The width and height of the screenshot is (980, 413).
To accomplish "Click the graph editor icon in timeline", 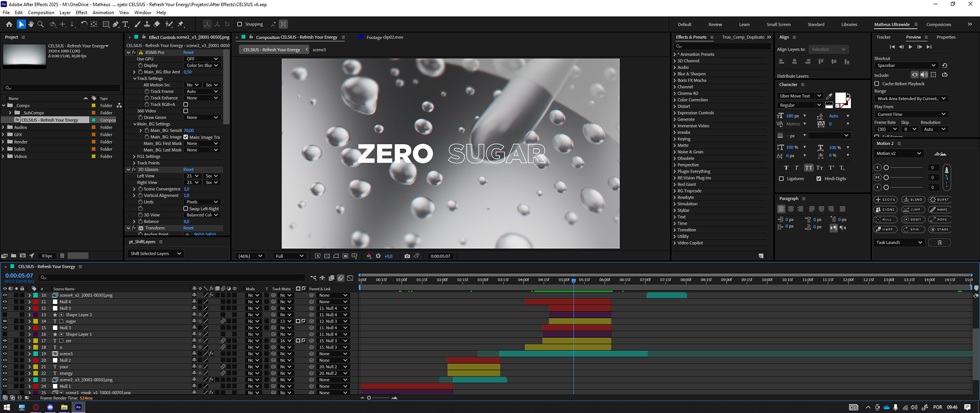I will coord(350,278).
